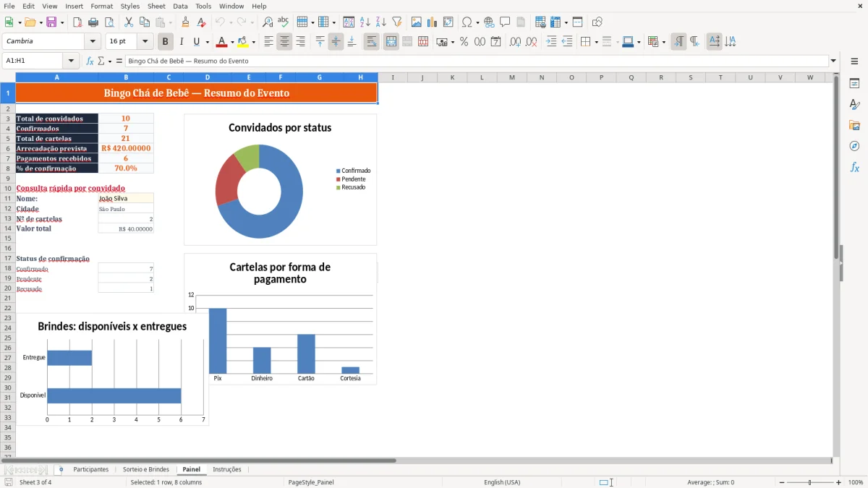Open font color dropdown arrow
Viewport: 868px width, 488px height.
point(232,42)
